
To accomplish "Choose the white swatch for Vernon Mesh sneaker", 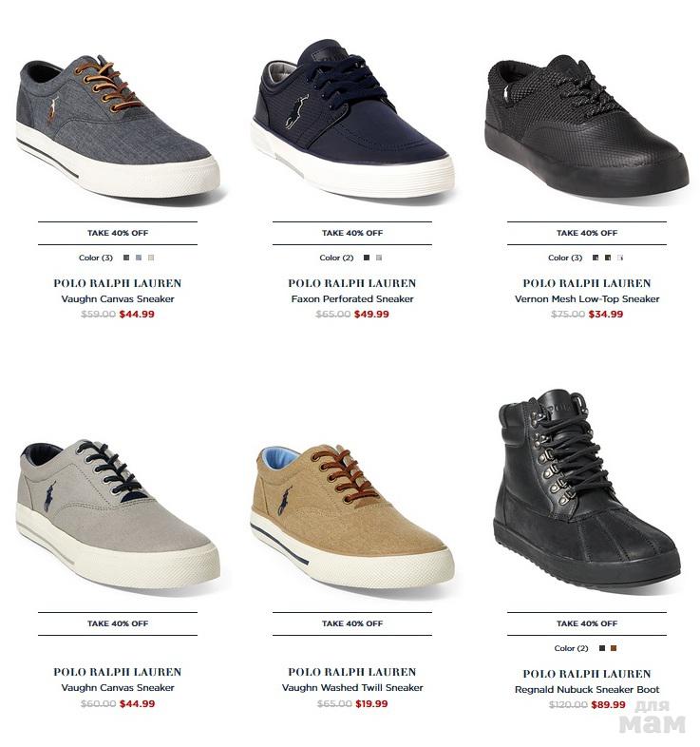I will pyautogui.click(x=620, y=258).
